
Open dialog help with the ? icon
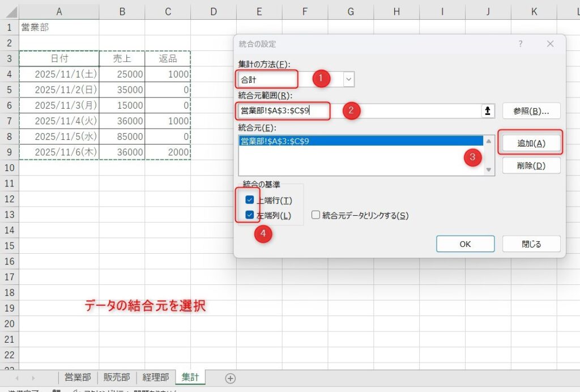520,44
